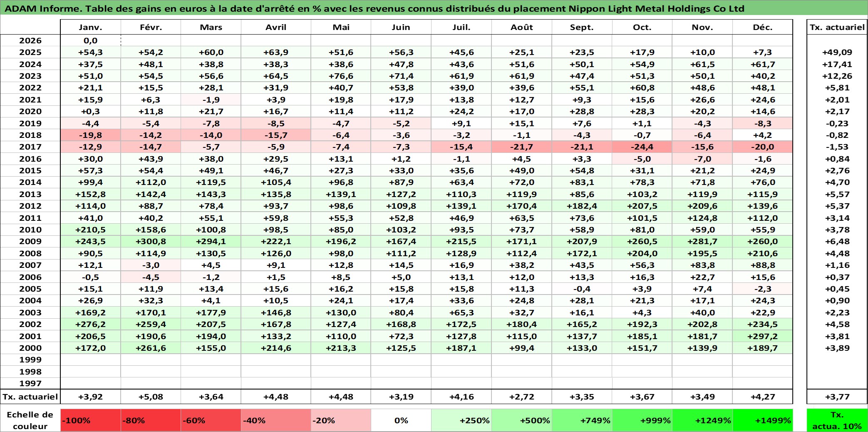Screen dimensions: 868x432
Task: Select the -8,5 cell for April 2019
Action: coord(276,123)
